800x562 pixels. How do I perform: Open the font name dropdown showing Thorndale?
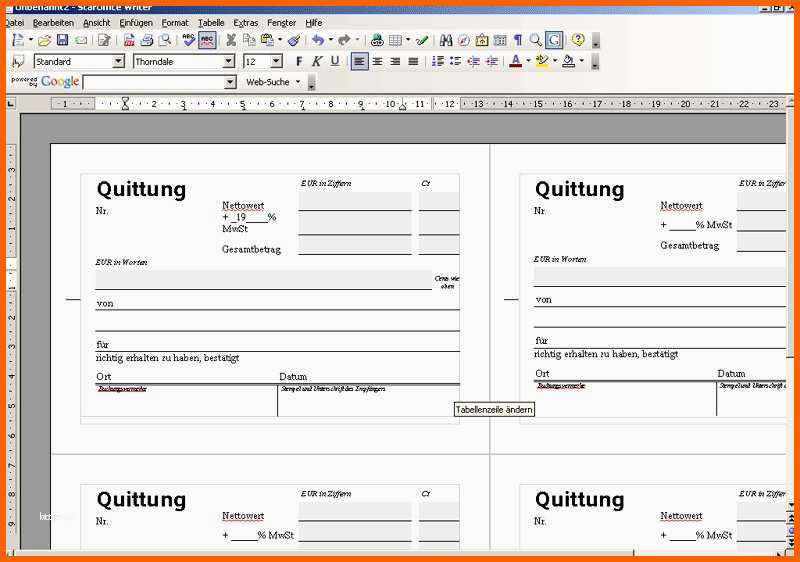[229, 62]
